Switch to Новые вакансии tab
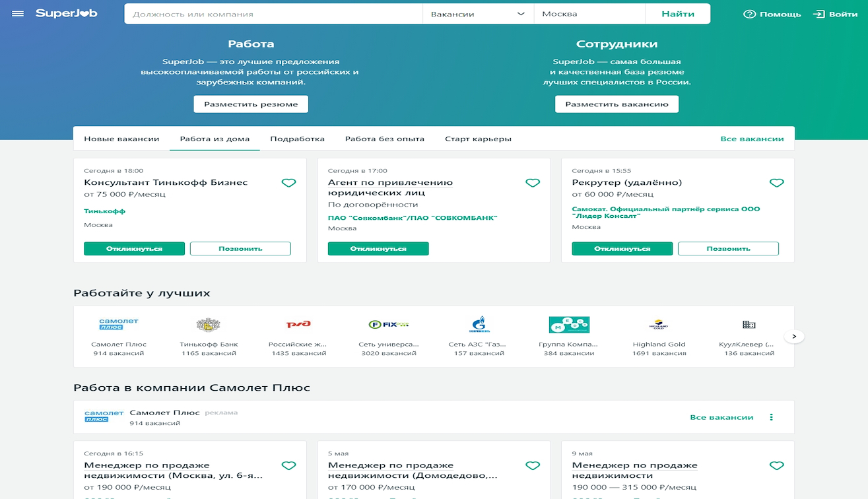 [121, 139]
